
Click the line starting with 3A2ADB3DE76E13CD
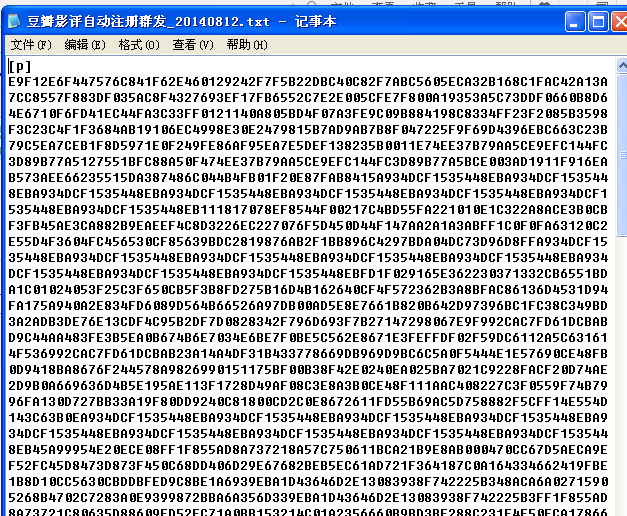[308, 322]
